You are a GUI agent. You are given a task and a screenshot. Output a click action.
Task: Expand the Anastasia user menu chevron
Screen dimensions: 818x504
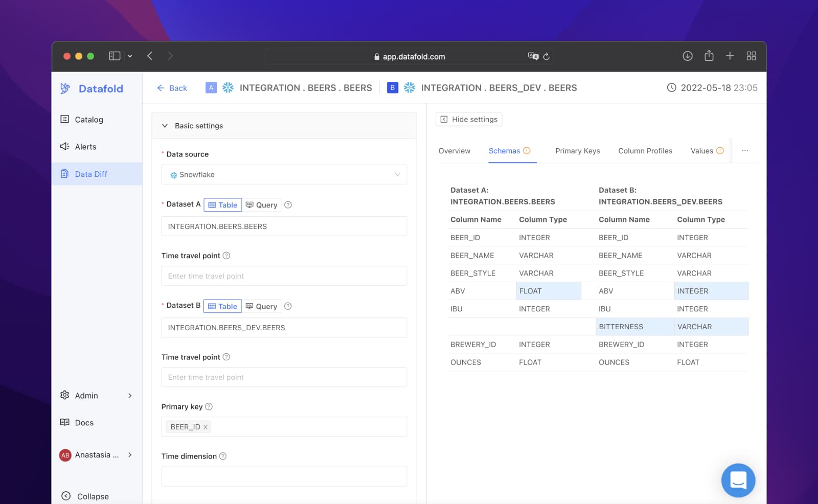coord(130,455)
